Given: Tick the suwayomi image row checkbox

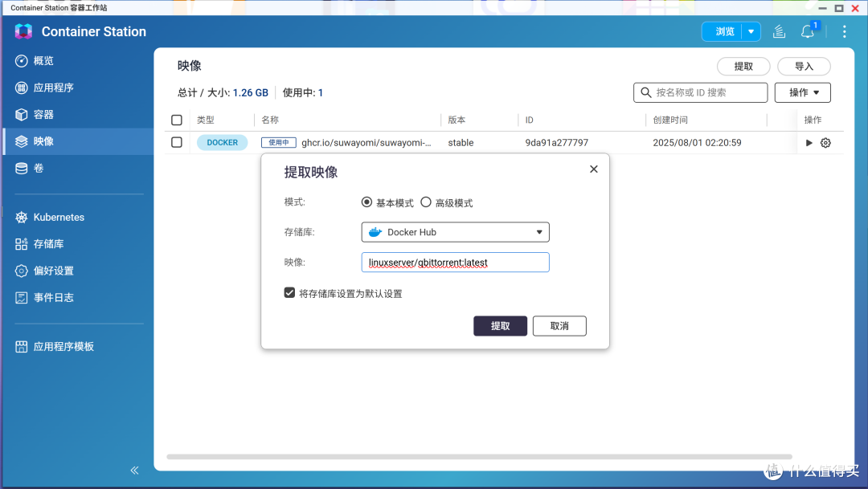Looking at the screenshot, I should click(177, 142).
